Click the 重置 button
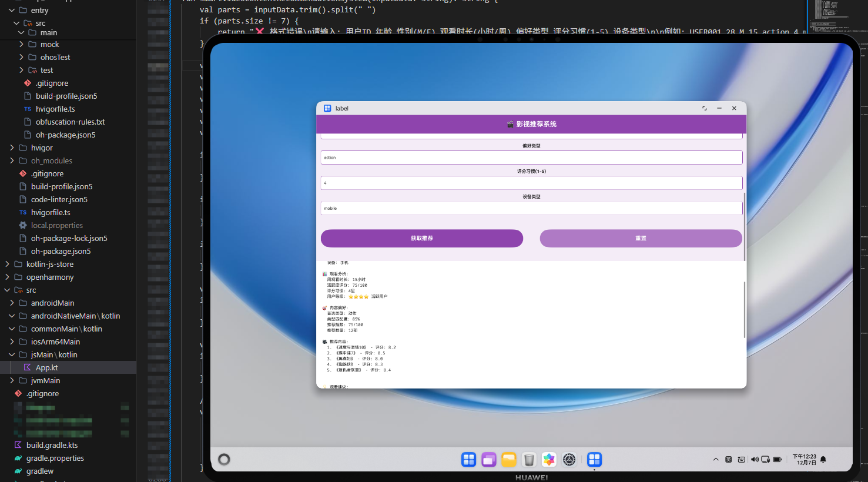The height and width of the screenshot is (482, 868). tap(641, 238)
